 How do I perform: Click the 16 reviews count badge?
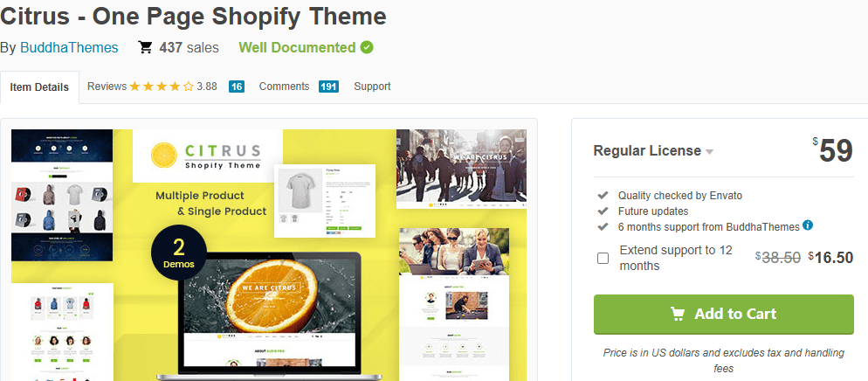237,87
